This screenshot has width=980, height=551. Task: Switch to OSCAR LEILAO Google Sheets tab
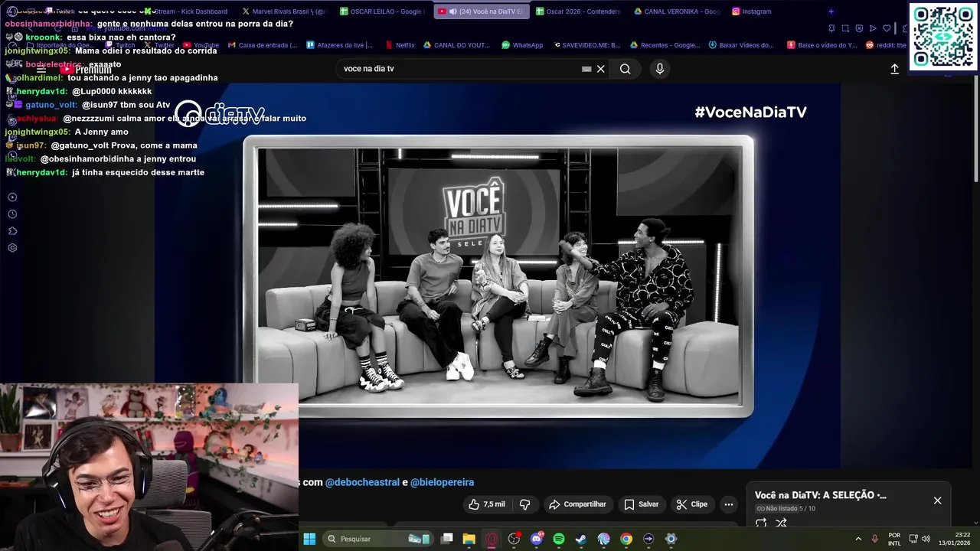pyautogui.click(x=383, y=11)
